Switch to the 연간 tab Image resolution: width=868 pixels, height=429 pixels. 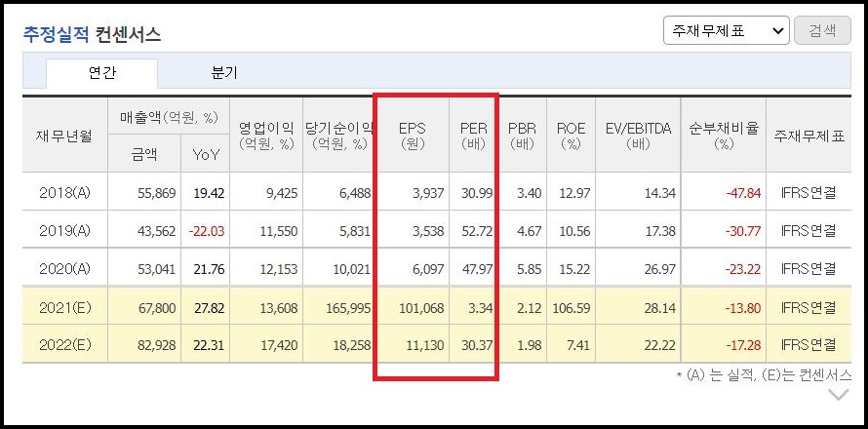101,72
